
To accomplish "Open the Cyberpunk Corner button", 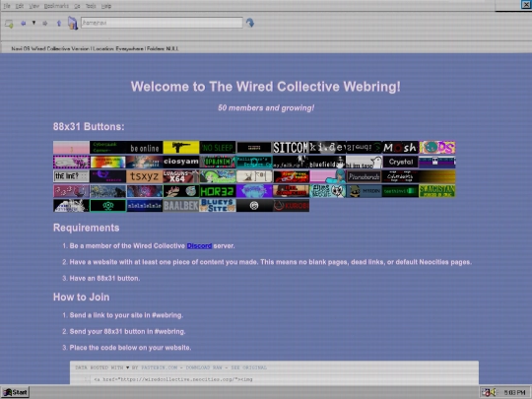I will pos(108,148).
